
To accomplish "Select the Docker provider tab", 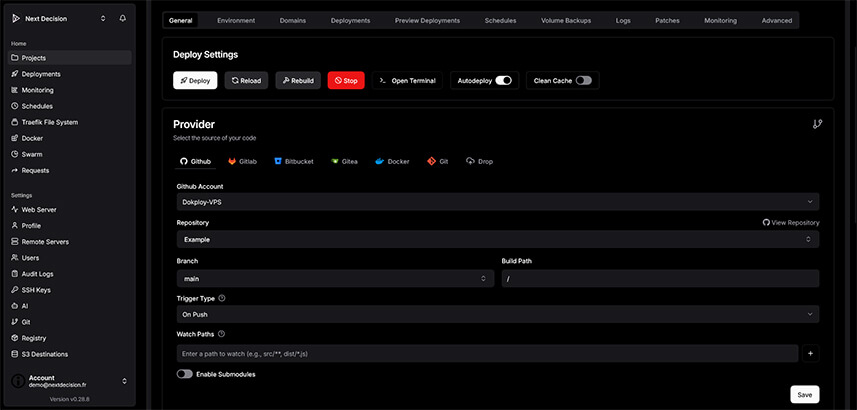I will (392, 161).
